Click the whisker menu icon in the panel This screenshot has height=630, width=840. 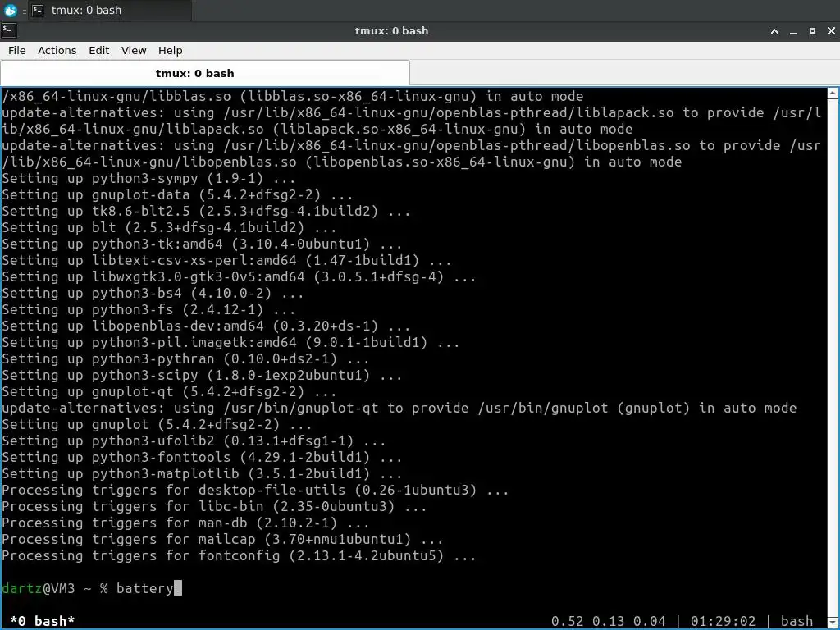pos(10,10)
